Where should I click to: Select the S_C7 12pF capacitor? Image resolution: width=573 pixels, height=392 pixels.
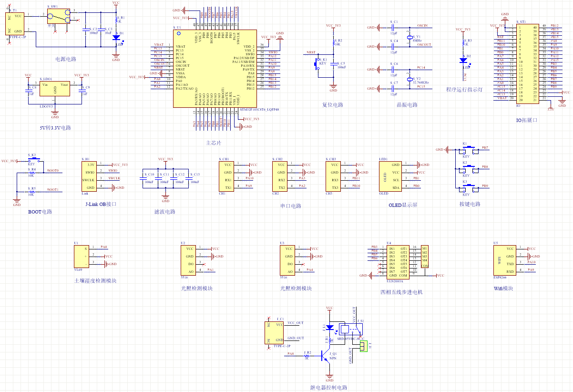click(x=394, y=89)
